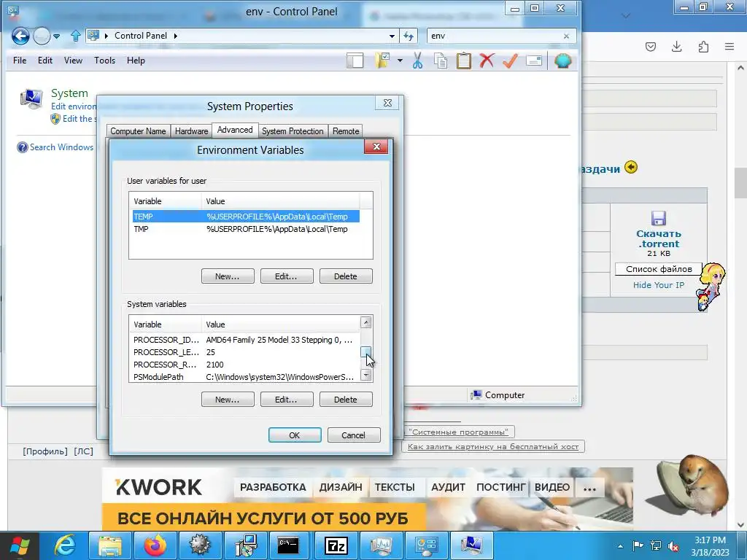Open Firefox extensions puzzle icon
Viewport: 747px width, 560px height.
[x=703, y=47]
